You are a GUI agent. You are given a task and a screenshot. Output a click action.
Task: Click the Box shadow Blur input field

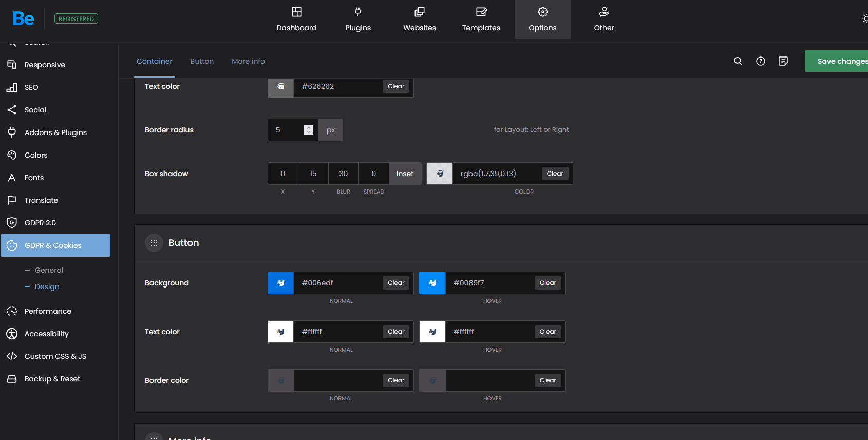click(343, 174)
